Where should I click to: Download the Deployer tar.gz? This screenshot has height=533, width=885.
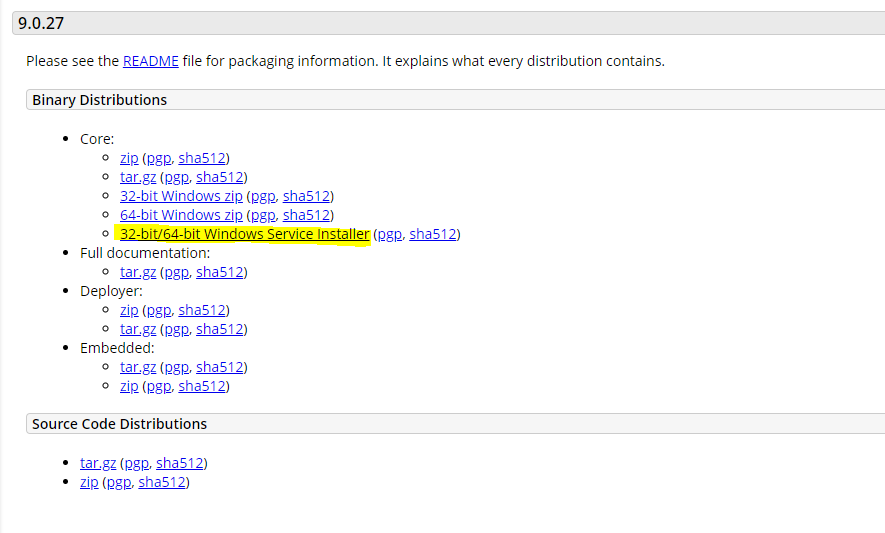(x=138, y=329)
